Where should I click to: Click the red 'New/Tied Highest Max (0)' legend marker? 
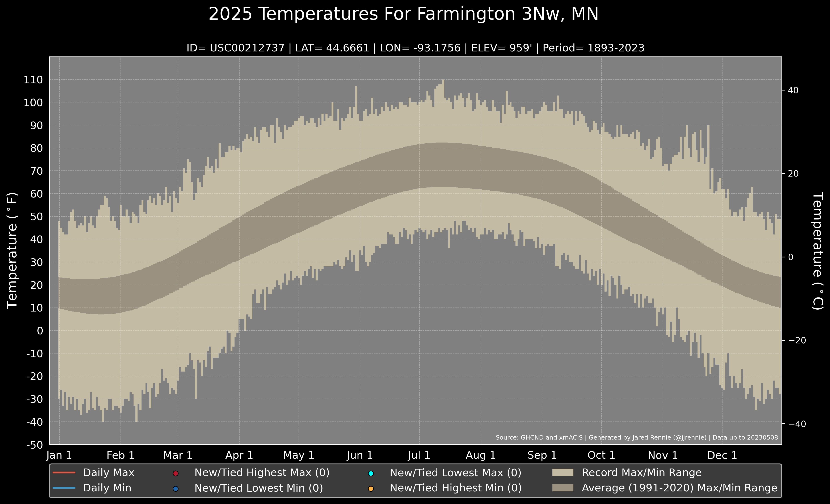tap(176, 473)
